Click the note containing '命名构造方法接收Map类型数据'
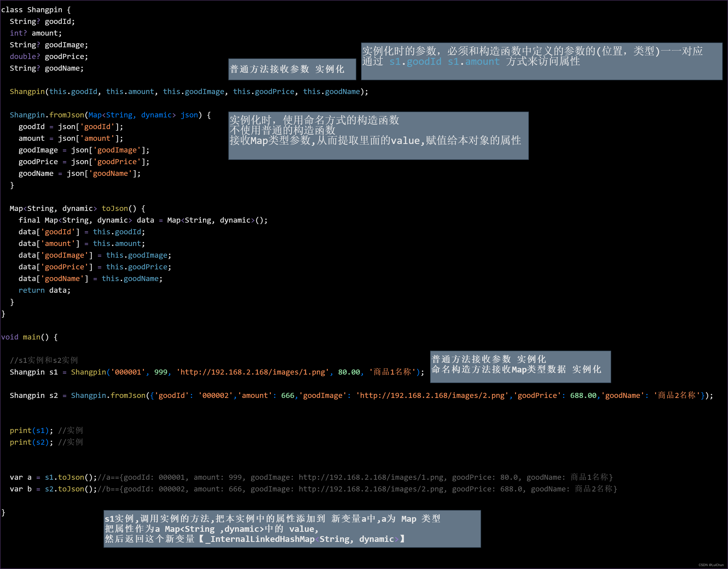This screenshot has width=728, height=569. pyautogui.click(x=520, y=367)
